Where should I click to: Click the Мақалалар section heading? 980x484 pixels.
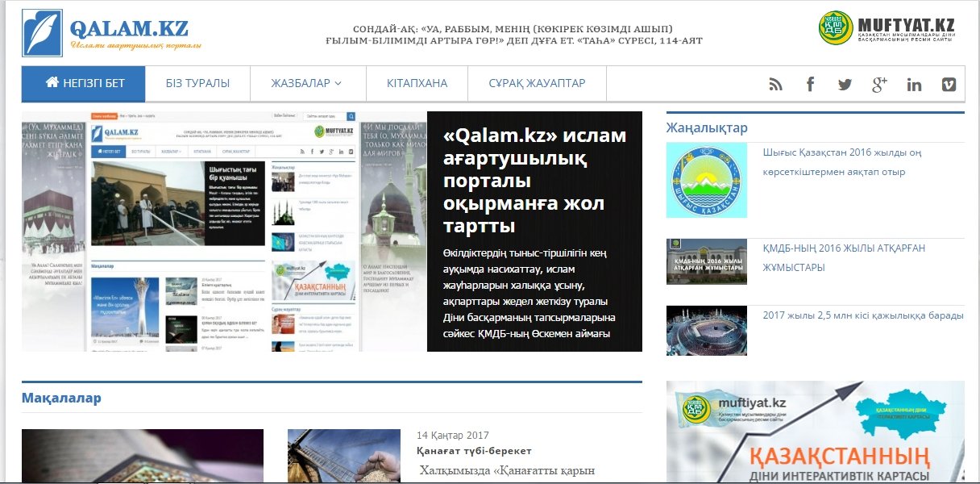click(x=61, y=398)
